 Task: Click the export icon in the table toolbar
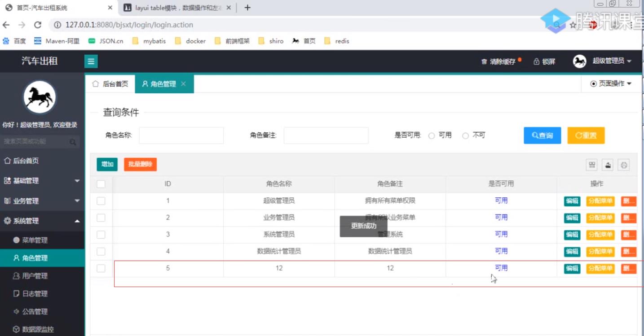[608, 165]
